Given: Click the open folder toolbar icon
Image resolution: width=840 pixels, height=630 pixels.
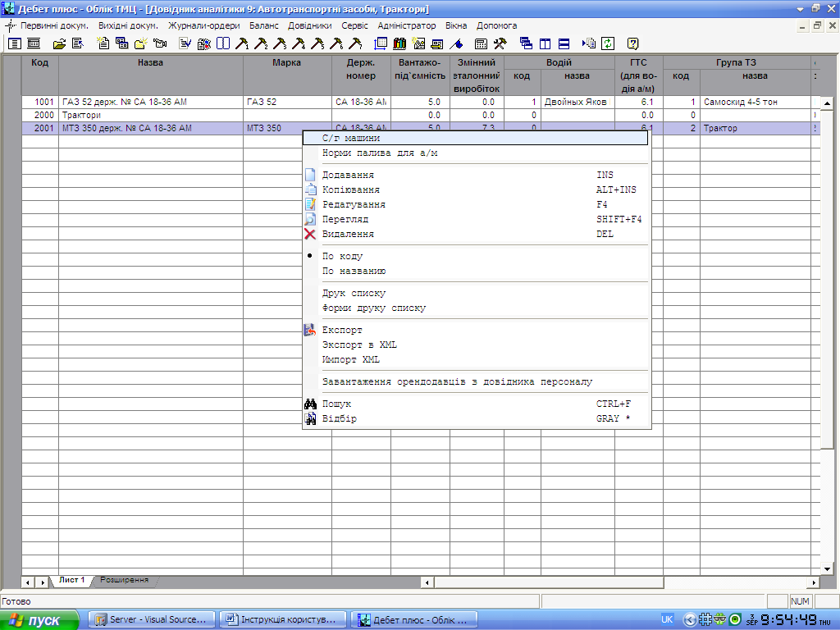Looking at the screenshot, I should pyautogui.click(x=59, y=44).
